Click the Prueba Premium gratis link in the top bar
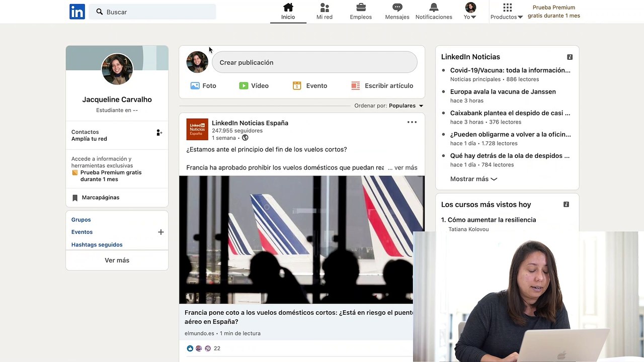 (x=554, y=12)
